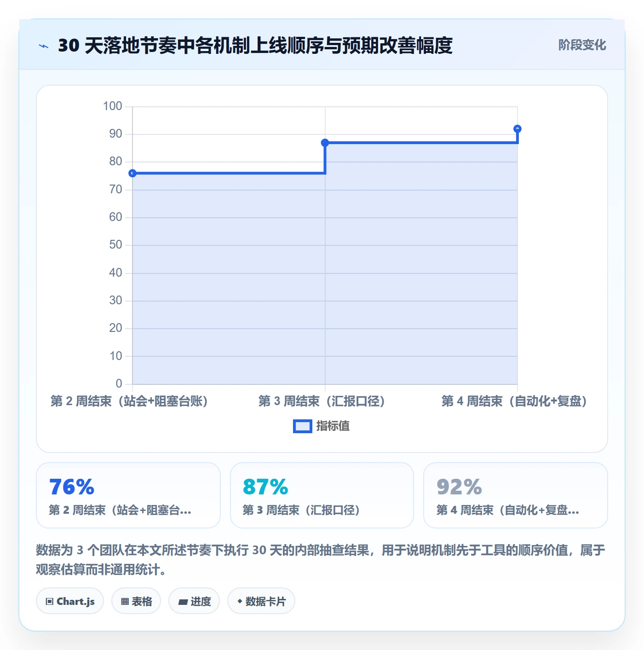Click the diamond icon in 数据卡片 chip
The width and height of the screenshot is (644, 650).
240,601
